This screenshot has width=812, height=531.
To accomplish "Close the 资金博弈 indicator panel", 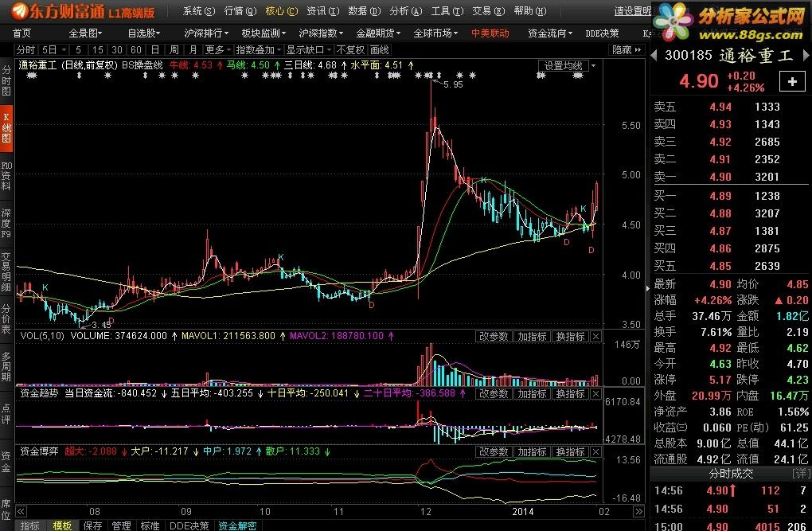I will click(x=596, y=452).
